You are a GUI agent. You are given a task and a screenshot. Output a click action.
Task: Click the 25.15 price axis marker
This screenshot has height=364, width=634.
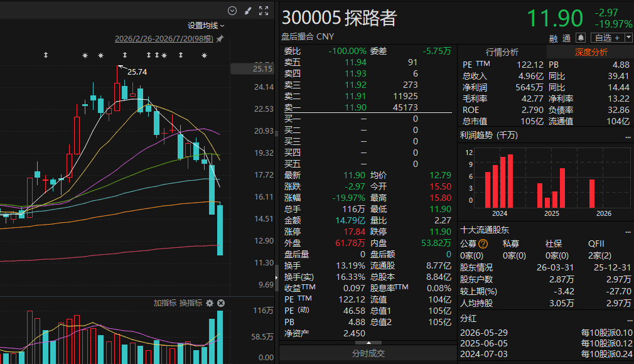click(253, 69)
